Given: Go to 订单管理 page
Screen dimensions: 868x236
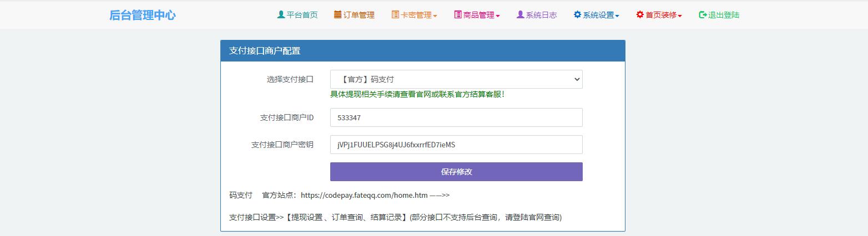Looking at the screenshot, I should click(x=354, y=15).
